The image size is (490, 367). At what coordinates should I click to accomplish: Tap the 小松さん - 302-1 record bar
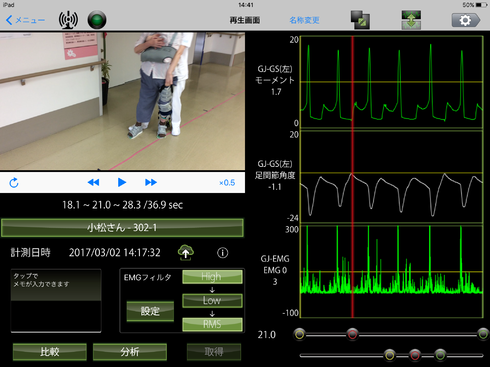coord(122,228)
